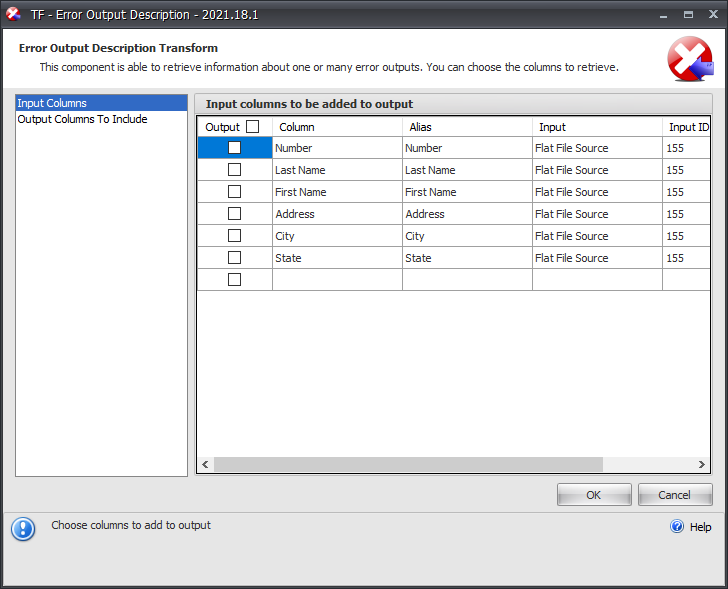Minimize the dialog window
The width and height of the screenshot is (728, 589).
pyautogui.click(x=663, y=15)
